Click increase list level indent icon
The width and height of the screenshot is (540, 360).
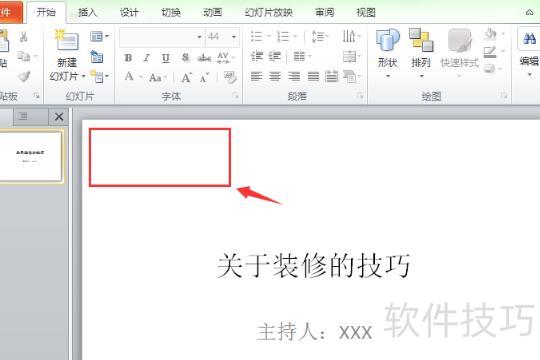(274, 56)
